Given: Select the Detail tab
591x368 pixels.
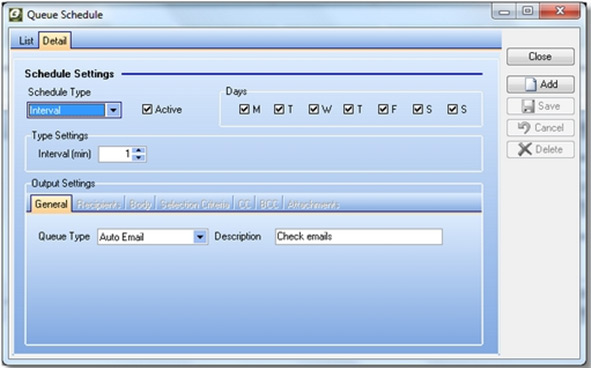Looking at the screenshot, I should (x=55, y=41).
